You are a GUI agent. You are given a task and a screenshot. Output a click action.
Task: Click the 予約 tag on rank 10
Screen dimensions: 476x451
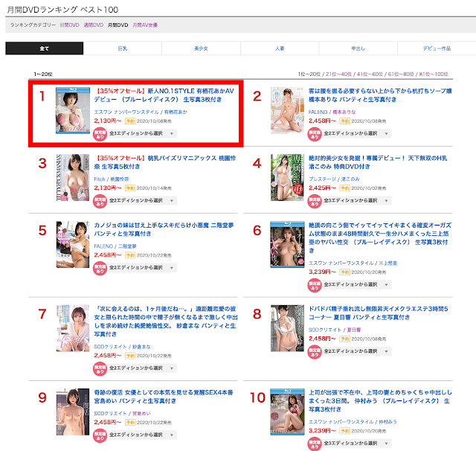click(x=345, y=431)
